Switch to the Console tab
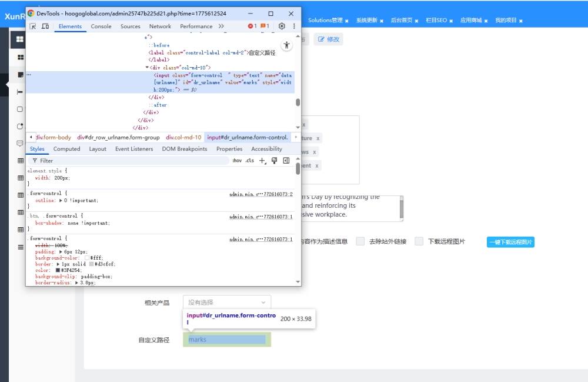This screenshot has width=588, height=382. pos(101,26)
